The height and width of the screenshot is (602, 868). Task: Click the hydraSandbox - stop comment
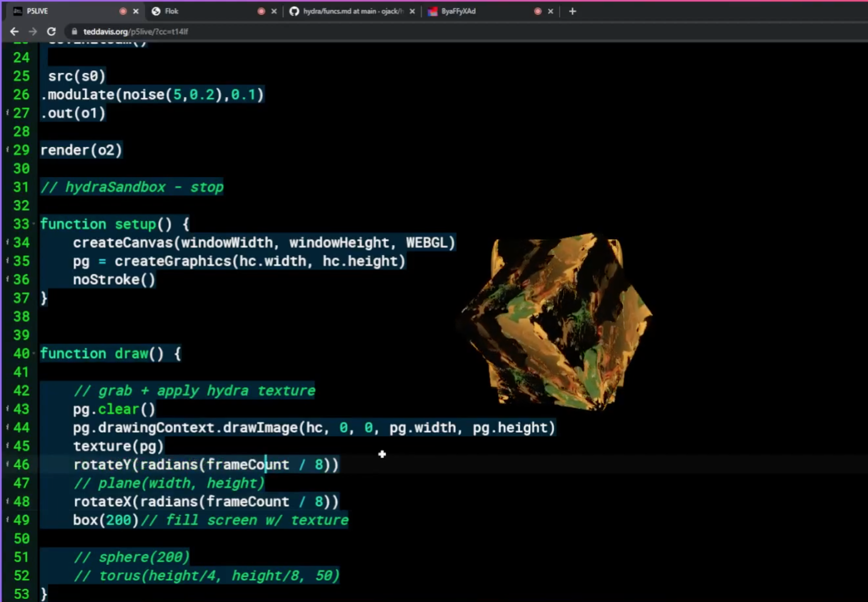[x=132, y=187]
